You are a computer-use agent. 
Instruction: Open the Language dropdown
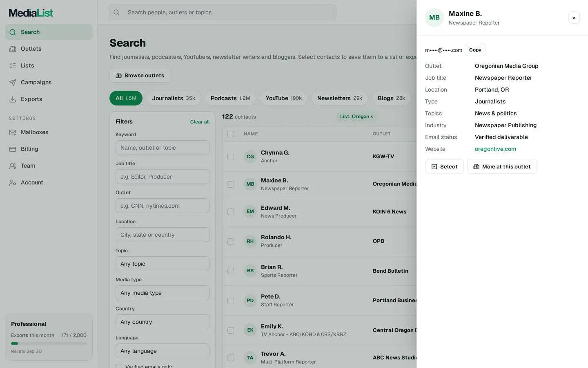[x=163, y=351]
